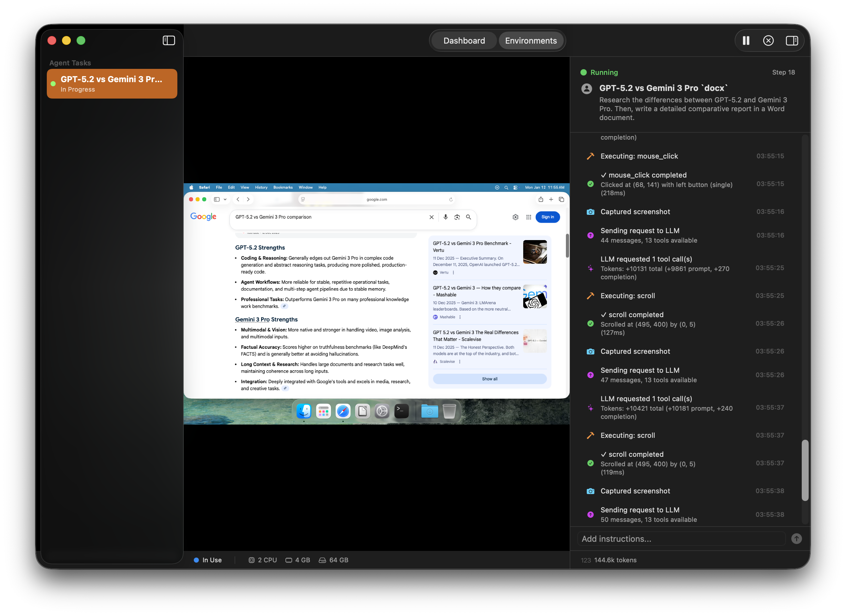The height and width of the screenshot is (616, 846).
Task: Select the GPT-5.2 vs Gemini task item
Action: click(112, 83)
